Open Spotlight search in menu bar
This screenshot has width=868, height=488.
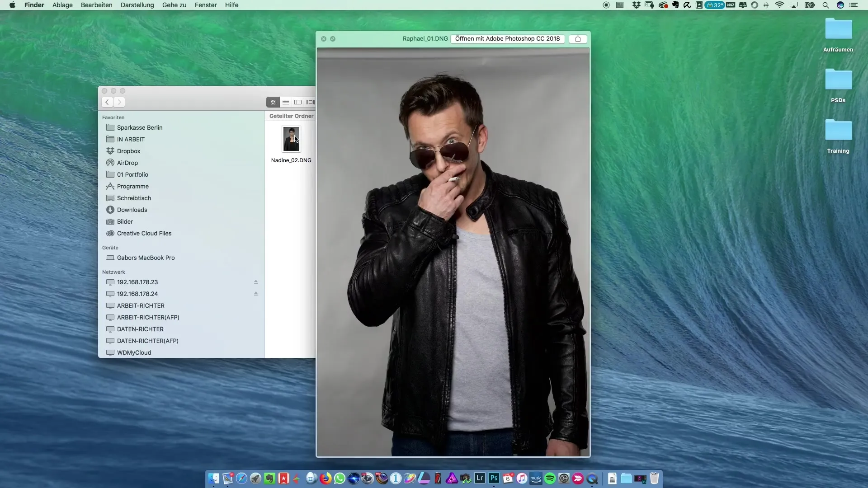click(x=826, y=5)
